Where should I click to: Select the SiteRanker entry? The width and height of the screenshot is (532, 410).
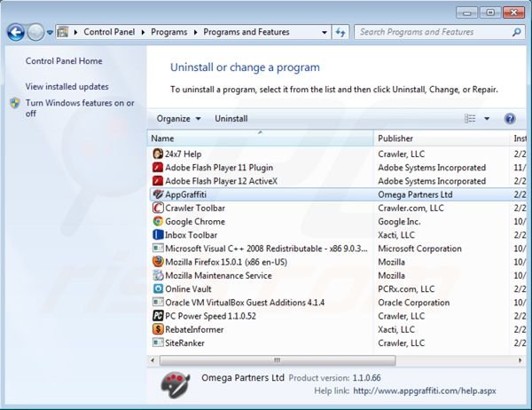click(x=184, y=343)
